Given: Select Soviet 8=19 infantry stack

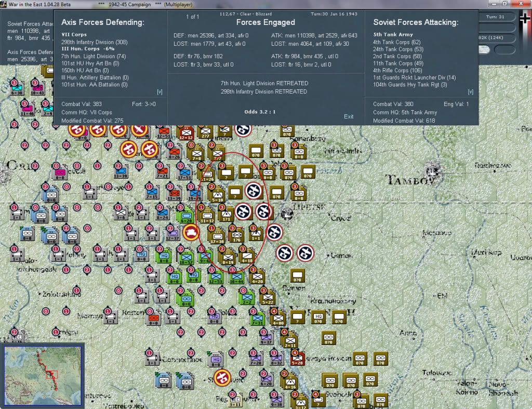Looking at the screenshot, I should (x=228, y=258).
